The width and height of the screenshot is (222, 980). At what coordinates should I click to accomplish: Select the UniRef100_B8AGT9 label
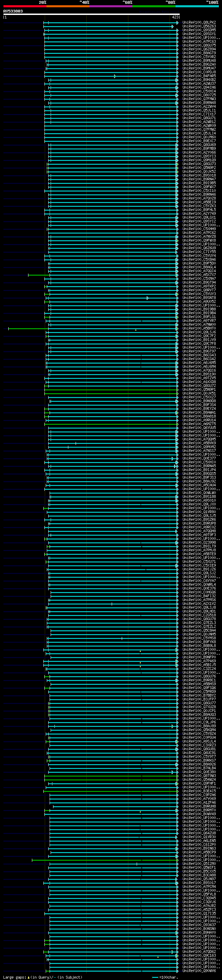pos(199,53)
